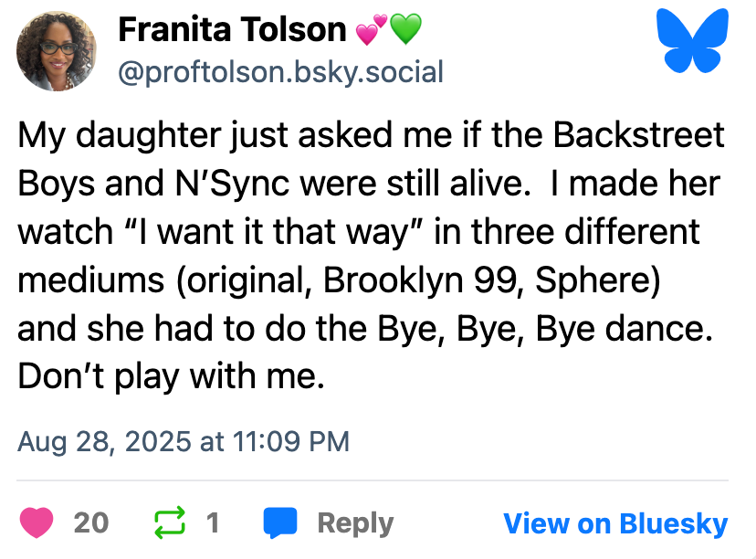Open Franita Tolson's profile avatar
The height and width of the screenshot is (559, 756).
click(x=57, y=51)
